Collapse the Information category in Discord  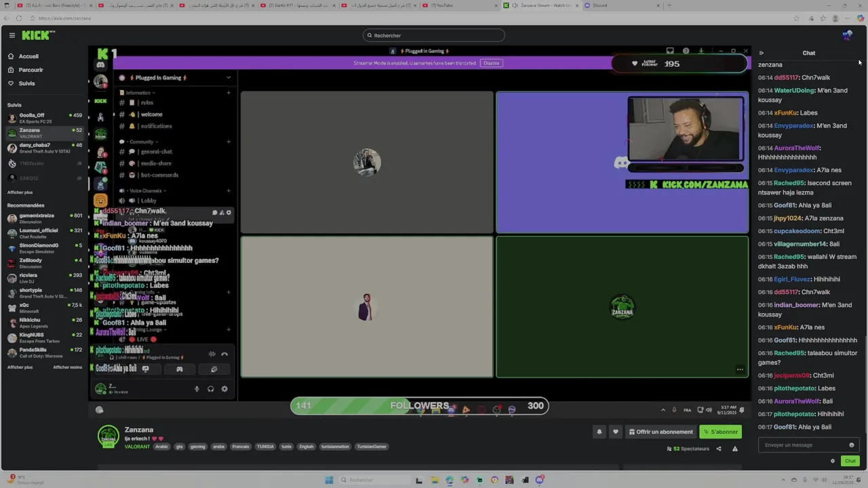click(138, 92)
